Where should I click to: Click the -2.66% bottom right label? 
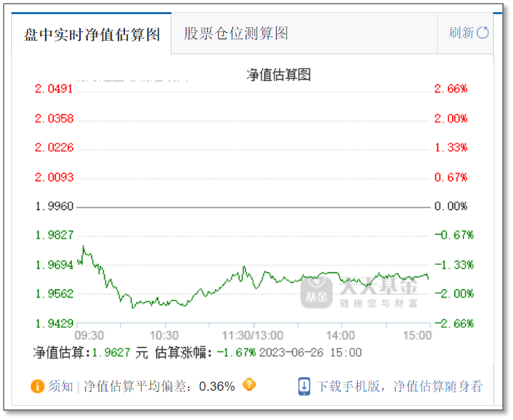tap(454, 324)
